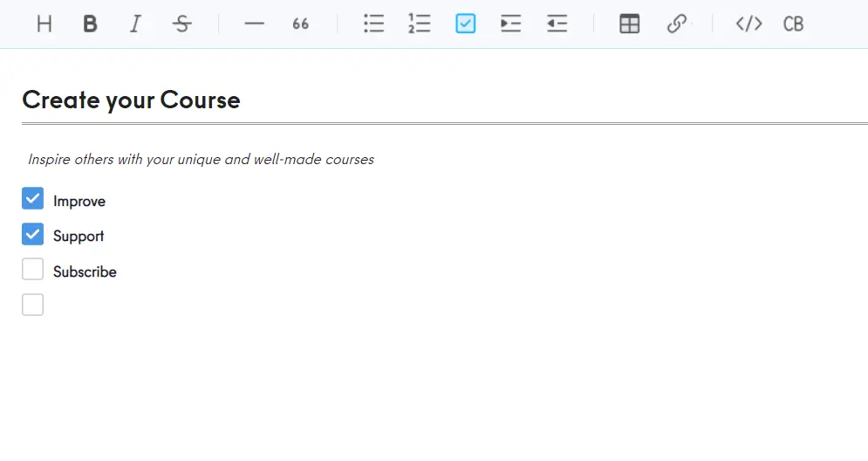This screenshot has height=461, width=868.
Task: Click the Create your Course heading text
Action: 131,100
